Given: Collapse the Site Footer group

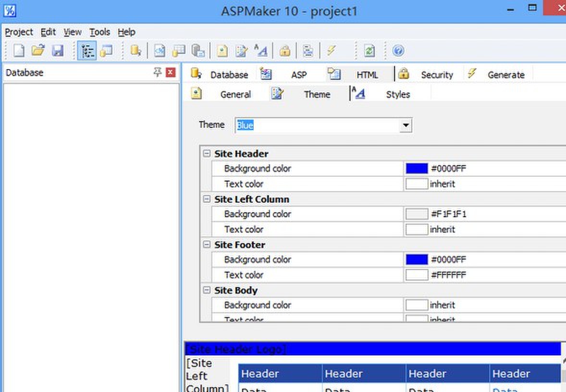Looking at the screenshot, I should point(207,245).
